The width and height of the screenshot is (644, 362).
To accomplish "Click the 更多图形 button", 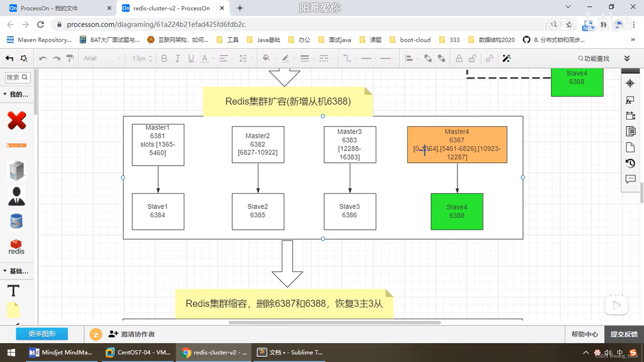I will [x=42, y=334].
